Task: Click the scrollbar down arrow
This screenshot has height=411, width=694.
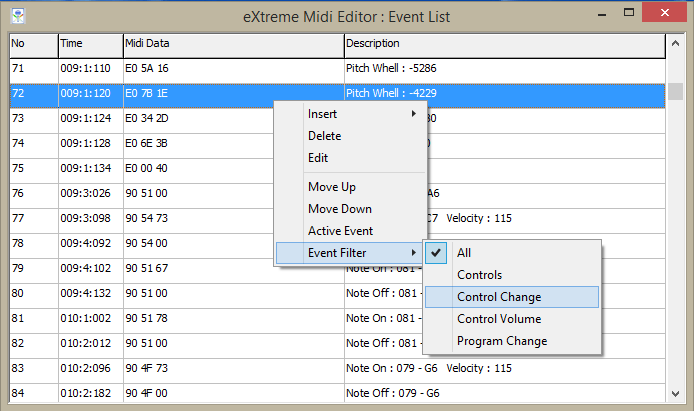Action: pos(675,394)
